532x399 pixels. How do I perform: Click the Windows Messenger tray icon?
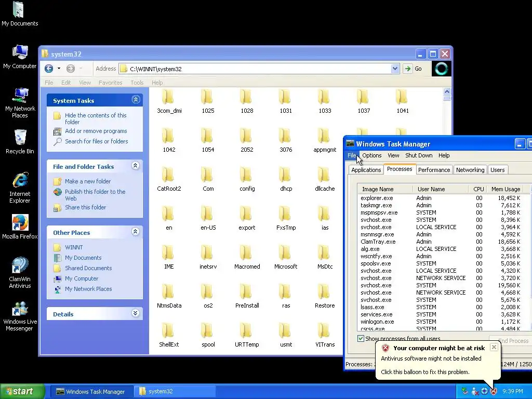click(475, 392)
